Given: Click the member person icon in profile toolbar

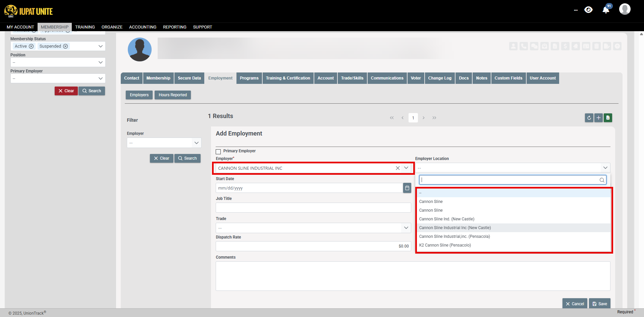Looking at the screenshot, I should coord(513,46).
